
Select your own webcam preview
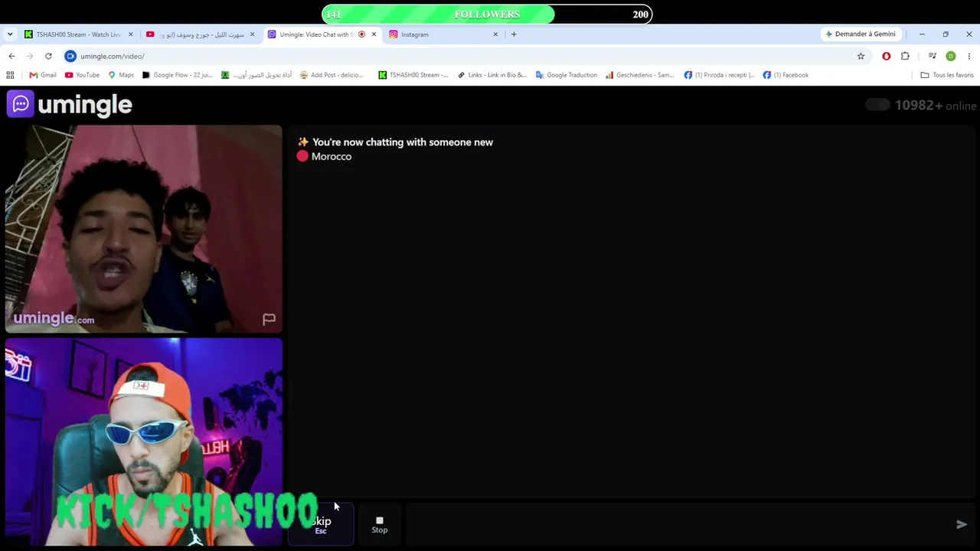click(144, 442)
